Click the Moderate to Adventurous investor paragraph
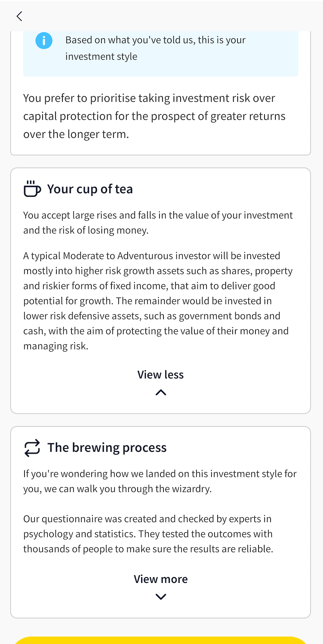The height and width of the screenshot is (644, 323). (x=158, y=301)
